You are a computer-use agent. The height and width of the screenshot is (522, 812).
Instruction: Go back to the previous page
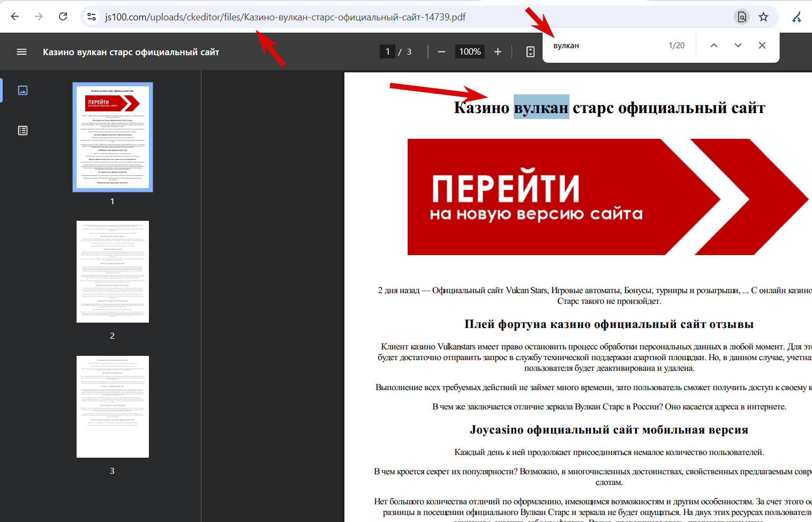(15, 17)
